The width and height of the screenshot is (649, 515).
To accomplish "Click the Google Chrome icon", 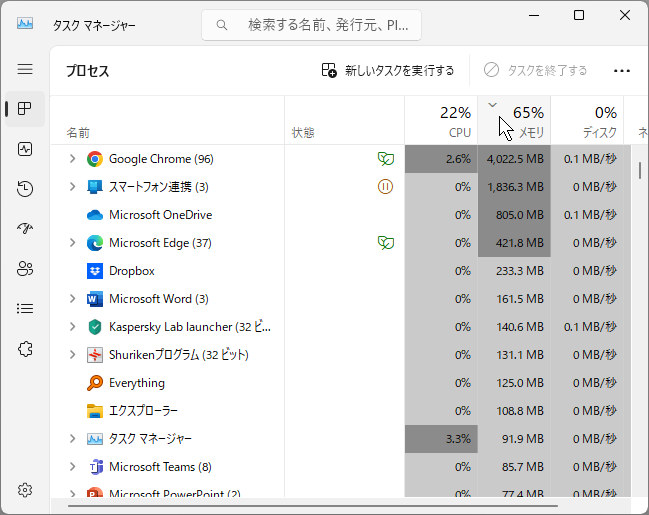I will coord(95,159).
